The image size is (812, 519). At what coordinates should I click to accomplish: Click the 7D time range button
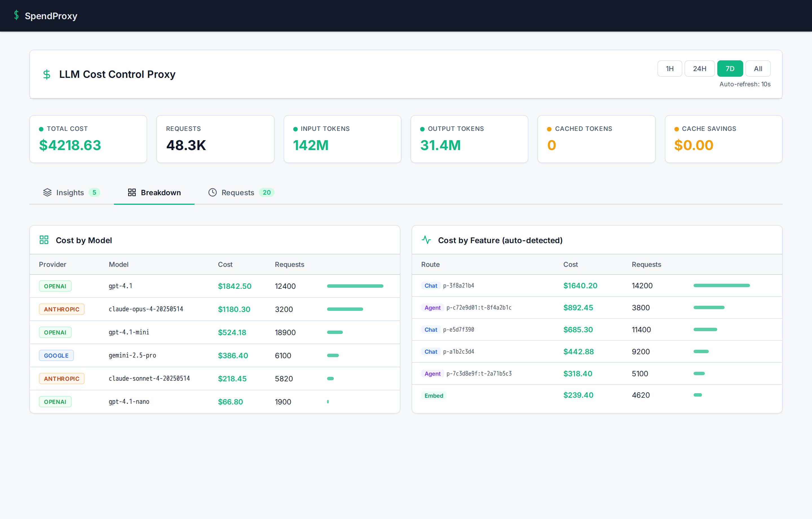click(730, 68)
